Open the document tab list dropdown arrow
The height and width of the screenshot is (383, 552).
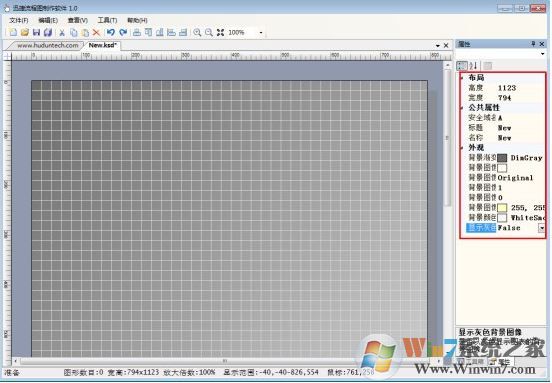coord(438,46)
